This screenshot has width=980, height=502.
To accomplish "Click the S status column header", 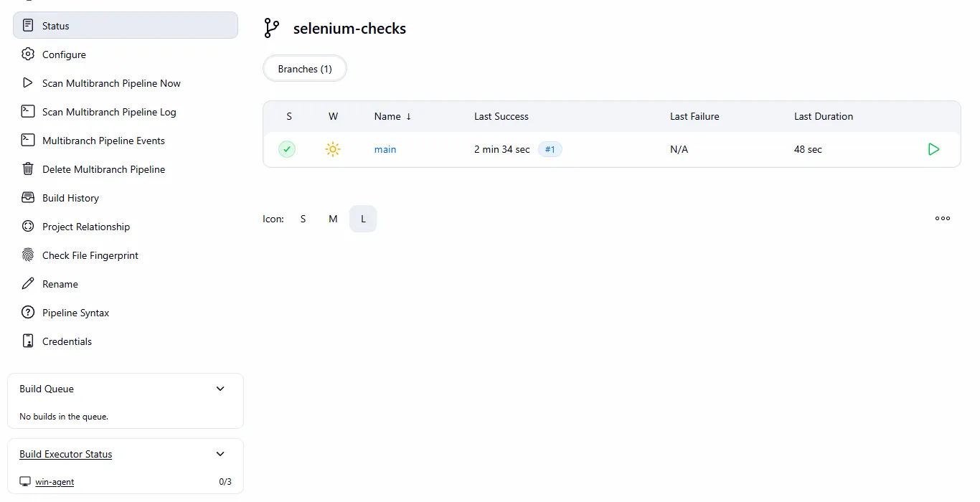I will pyautogui.click(x=289, y=116).
